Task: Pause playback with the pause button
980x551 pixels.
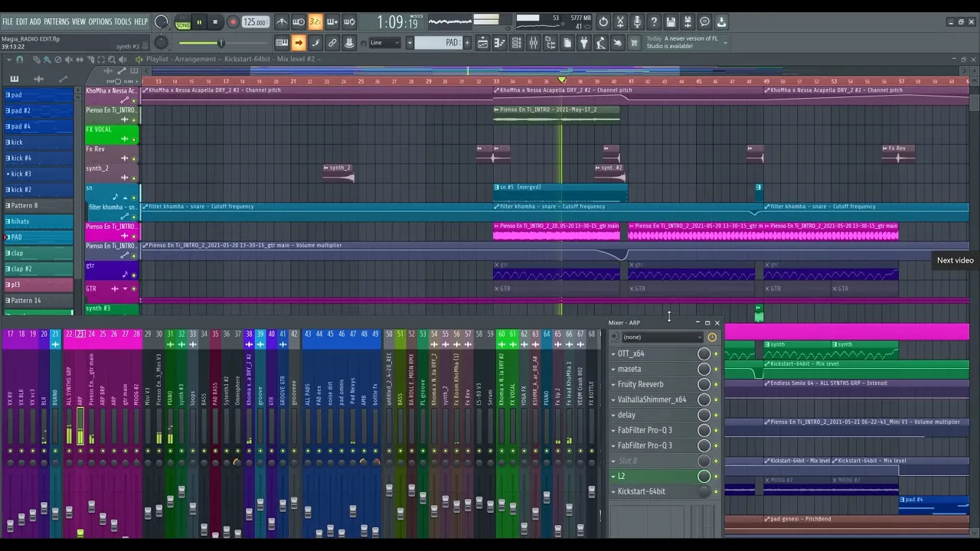Action: coord(199,22)
